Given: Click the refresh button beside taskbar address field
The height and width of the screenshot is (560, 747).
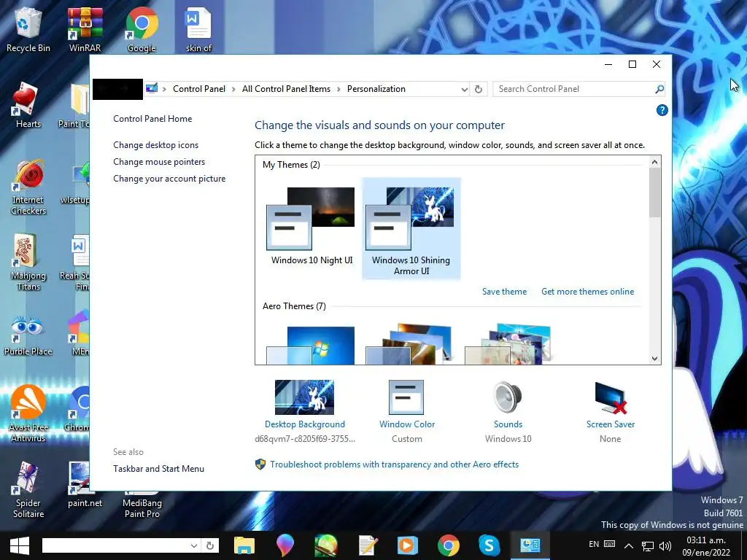Looking at the screenshot, I should [209, 545].
